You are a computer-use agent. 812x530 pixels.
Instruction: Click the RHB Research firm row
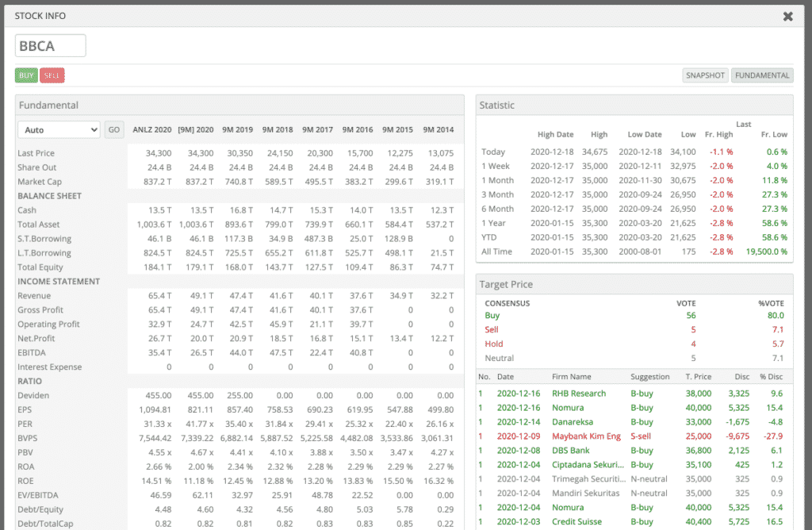click(x=579, y=394)
